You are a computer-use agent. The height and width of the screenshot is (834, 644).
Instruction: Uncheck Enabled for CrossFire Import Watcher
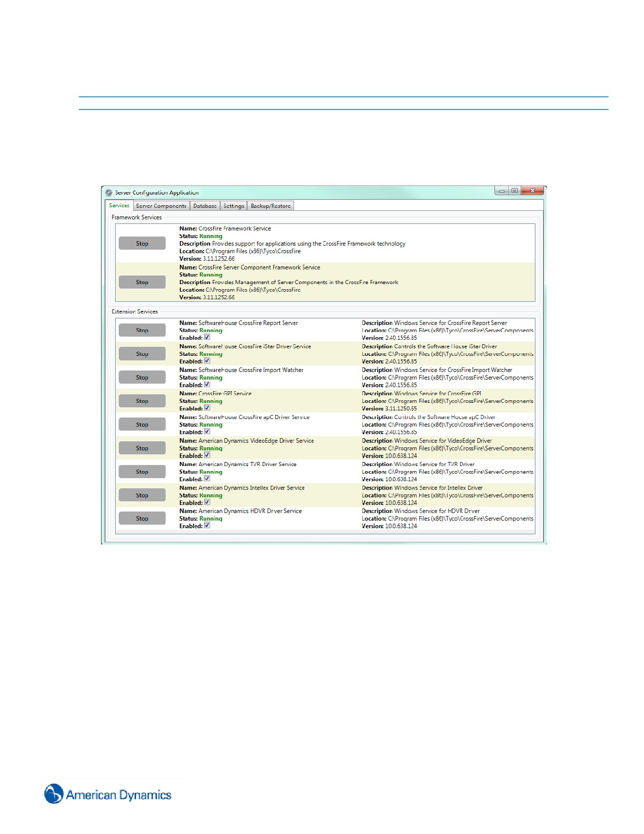207,385
